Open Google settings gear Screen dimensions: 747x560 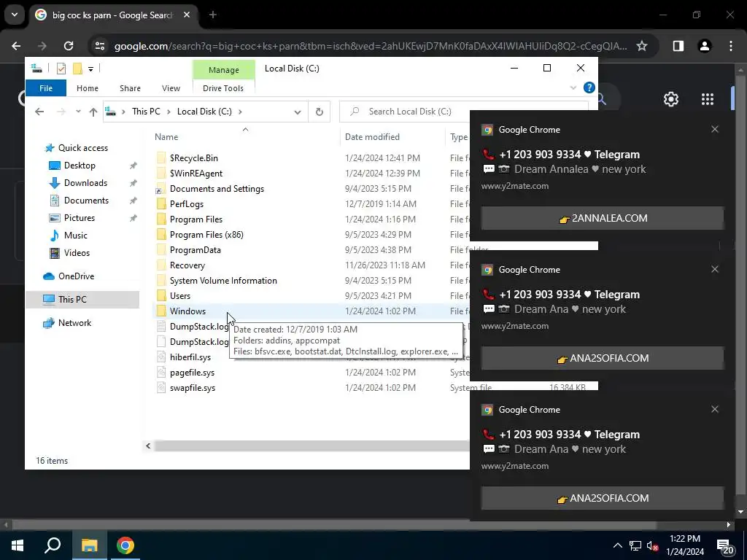(x=671, y=99)
